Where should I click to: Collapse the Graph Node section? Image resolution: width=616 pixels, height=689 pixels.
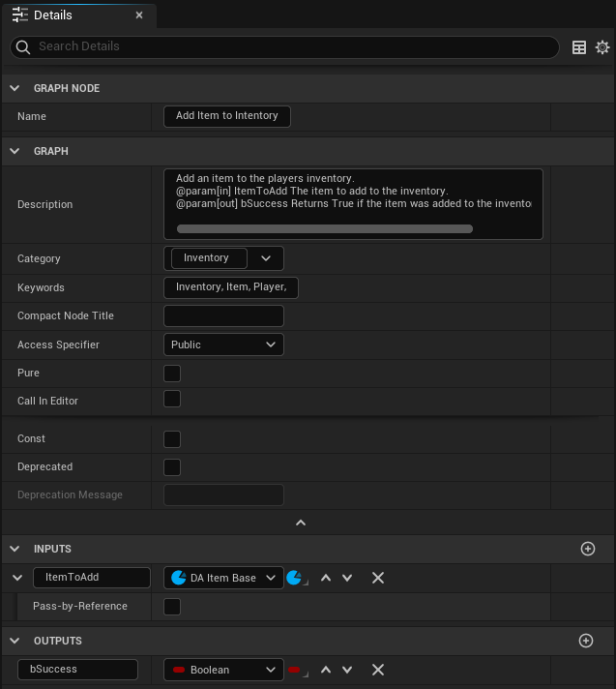(x=15, y=88)
